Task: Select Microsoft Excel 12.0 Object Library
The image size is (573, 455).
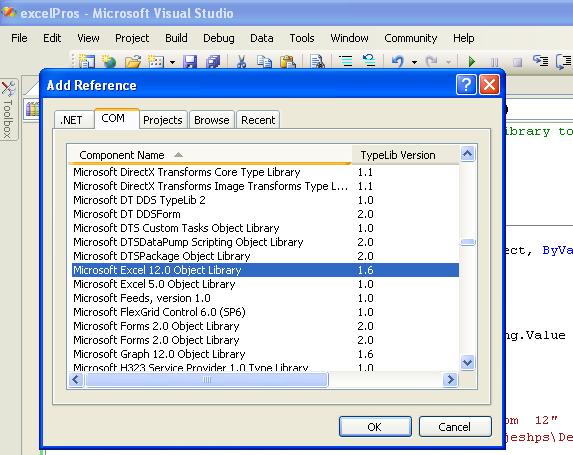Action: (265, 270)
